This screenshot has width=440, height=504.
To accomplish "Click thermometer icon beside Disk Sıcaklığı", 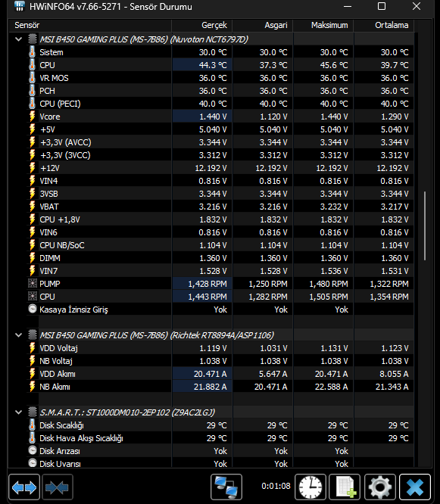I will pyautogui.click(x=32, y=425).
